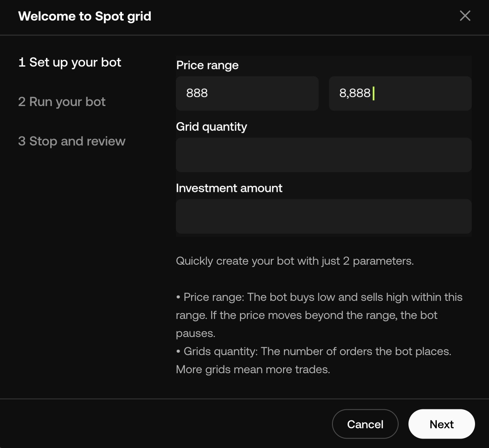Click the Grid quantity field label

coord(211,127)
